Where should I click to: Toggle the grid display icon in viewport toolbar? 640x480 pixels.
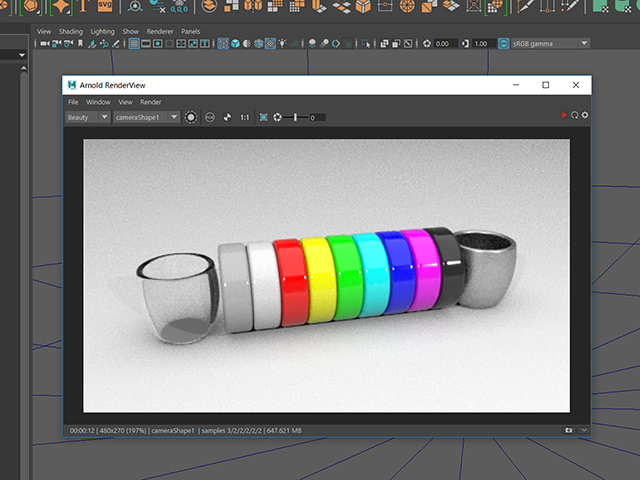click(x=134, y=44)
